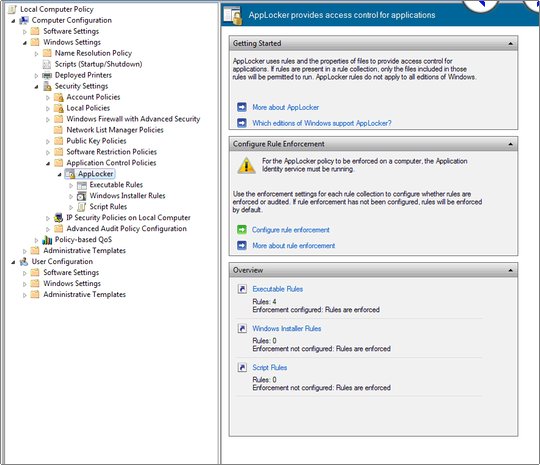Viewport: 540px width, 465px height.
Task: Select Software Settings under Computer Configuration
Action: coord(71,31)
